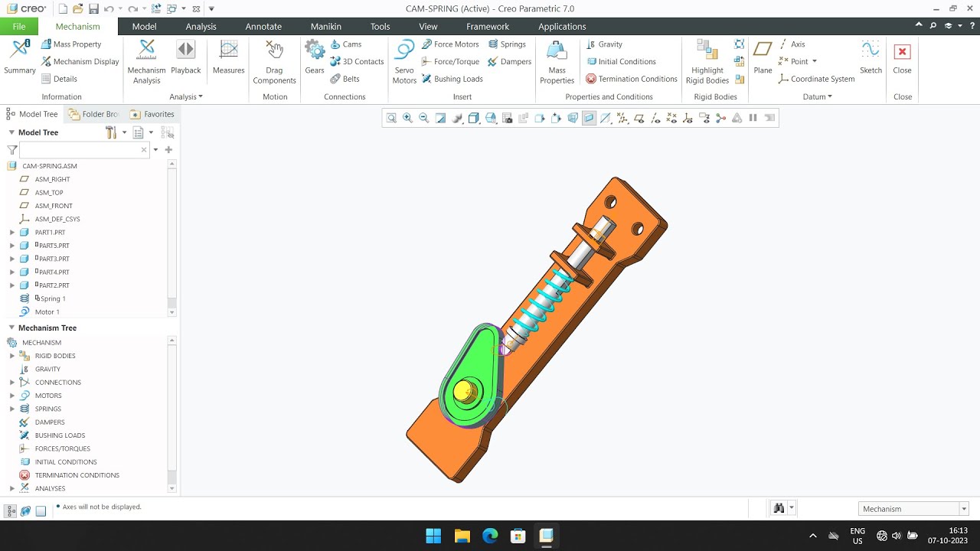Insert Servo Motors
The image size is (980, 551).
(x=404, y=62)
